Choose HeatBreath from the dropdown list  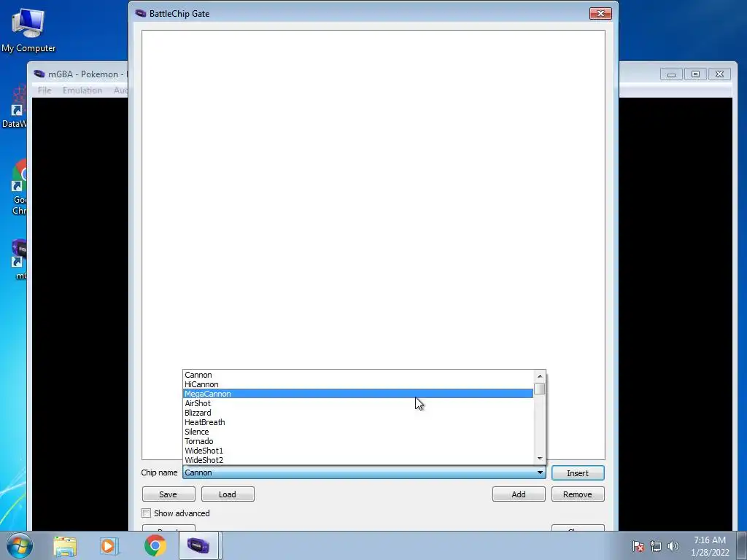[357, 422]
